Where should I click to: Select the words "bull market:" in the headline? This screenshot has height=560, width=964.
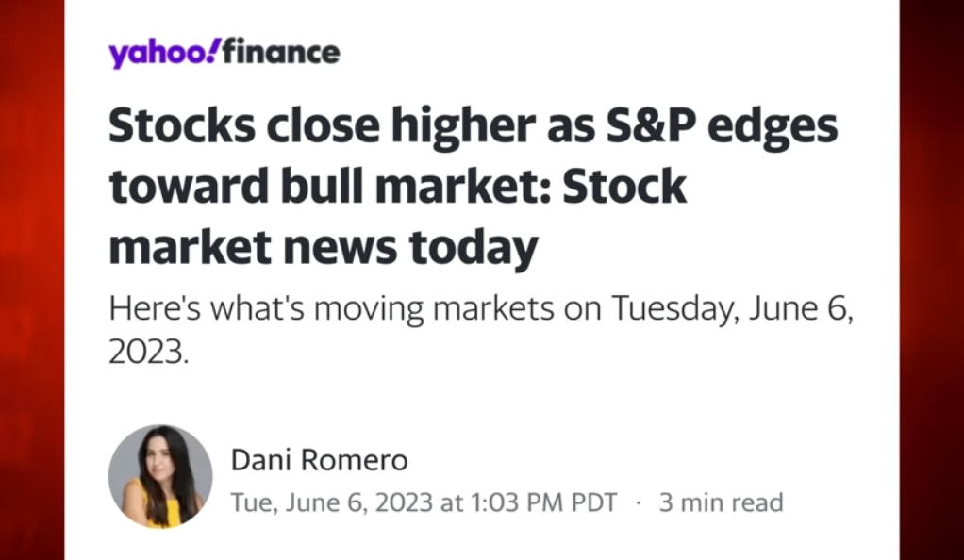point(416,187)
